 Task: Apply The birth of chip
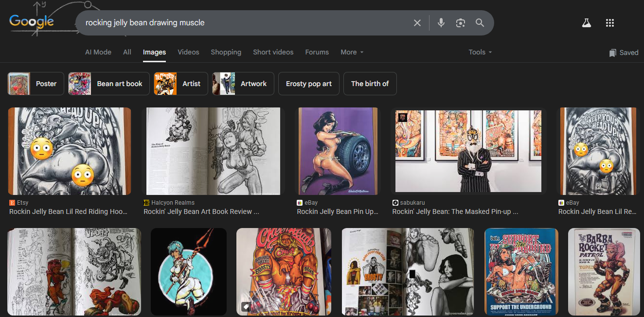pos(370,84)
